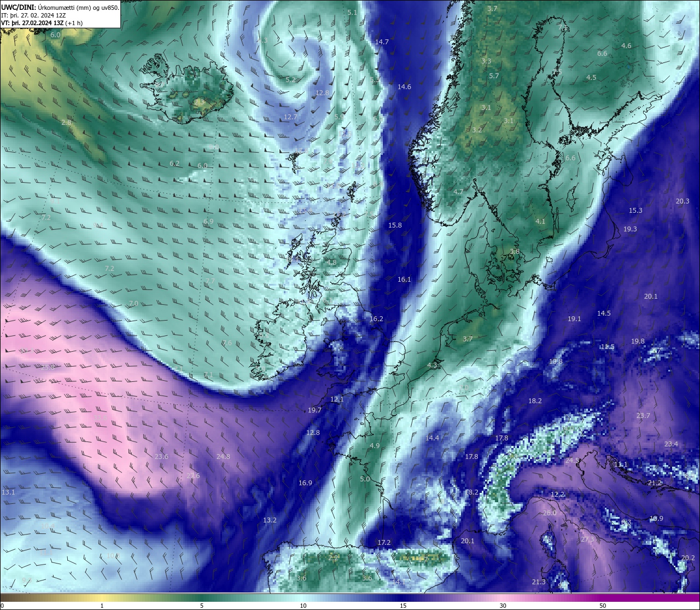Screen dimensions: 700x610
Task: Click the 4.1 value over southern Sweden
Action: coord(540,222)
